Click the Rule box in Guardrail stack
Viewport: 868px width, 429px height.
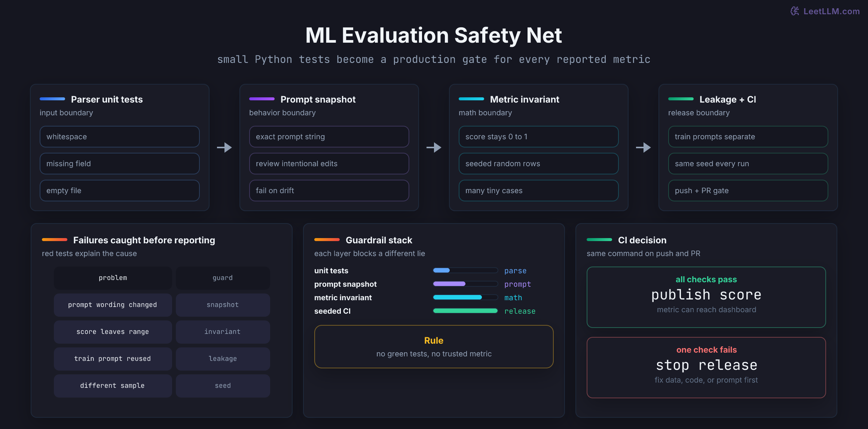[x=434, y=347]
